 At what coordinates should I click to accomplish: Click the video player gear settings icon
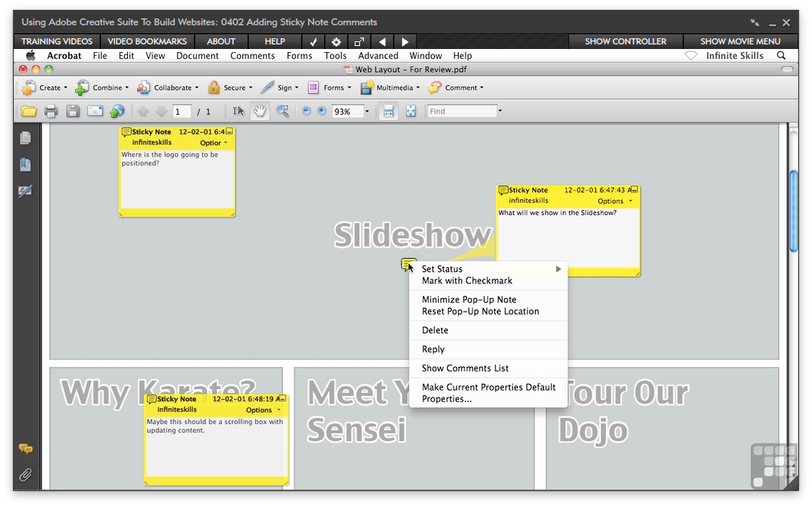pyautogui.click(x=336, y=42)
